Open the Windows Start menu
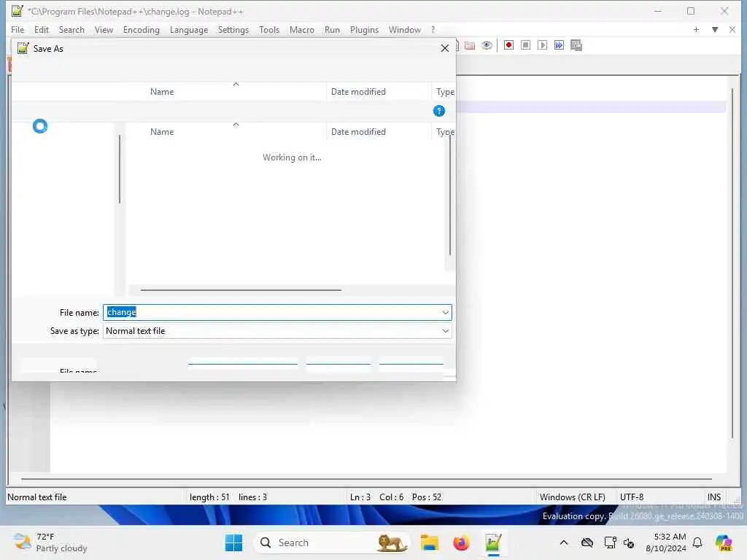This screenshot has height=560, width=747. [233, 542]
